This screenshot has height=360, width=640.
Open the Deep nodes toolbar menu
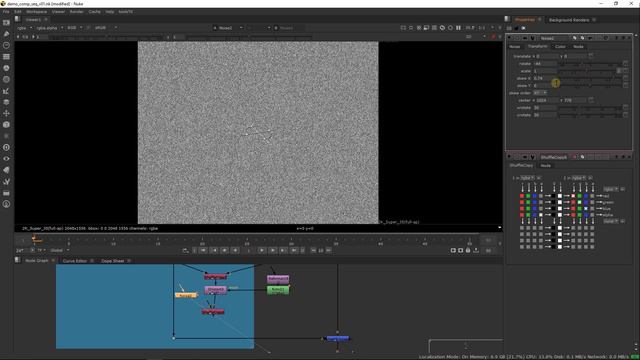coord(6,147)
